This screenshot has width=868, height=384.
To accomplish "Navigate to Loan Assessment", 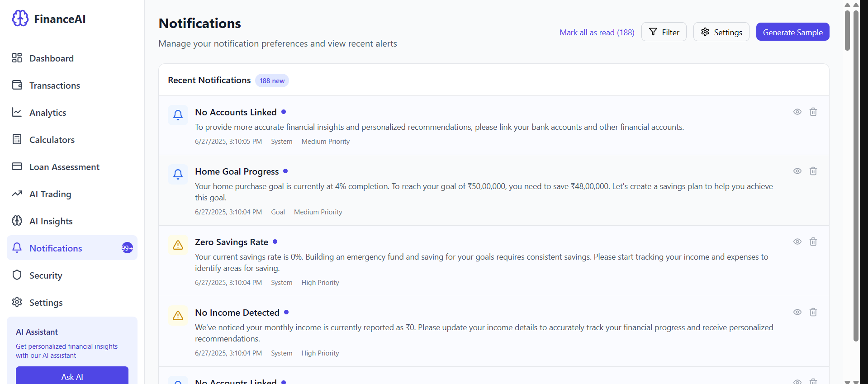I will pyautogui.click(x=72, y=167).
